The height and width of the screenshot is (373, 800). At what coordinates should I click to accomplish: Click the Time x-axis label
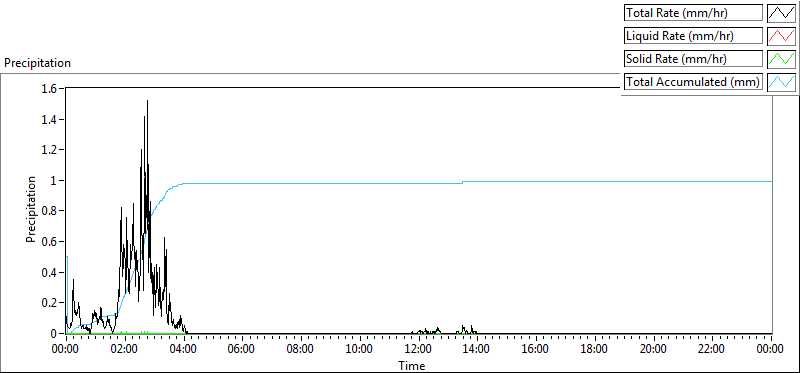click(411, 365)
